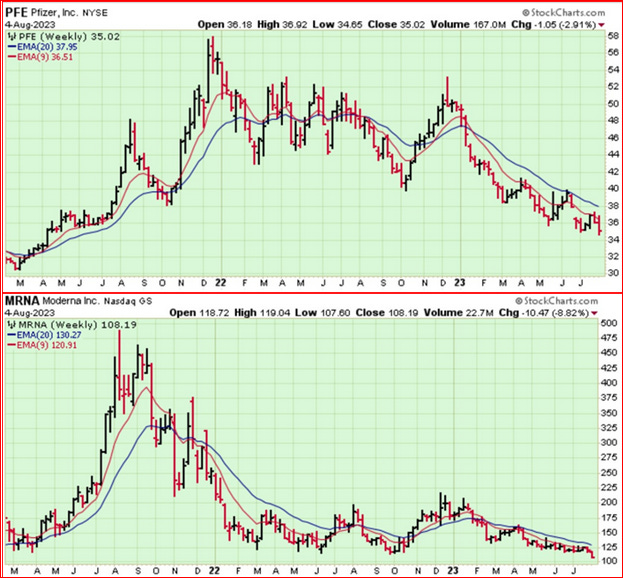Click the MRNA EMA(9) 120.91 legend
The height and width of the screenshot is (578, 623).
pos(43,346)
